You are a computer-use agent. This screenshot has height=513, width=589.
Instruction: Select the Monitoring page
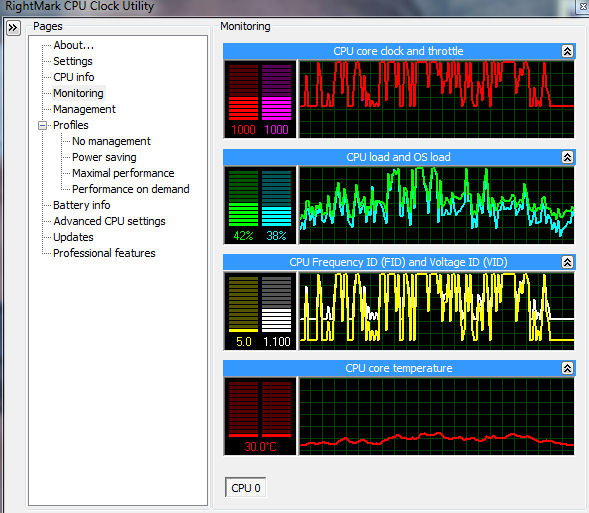[78, 93]
